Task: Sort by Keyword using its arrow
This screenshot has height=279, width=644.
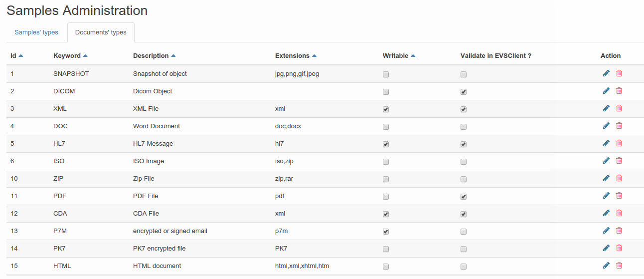Action: click(x=85, y=56)
